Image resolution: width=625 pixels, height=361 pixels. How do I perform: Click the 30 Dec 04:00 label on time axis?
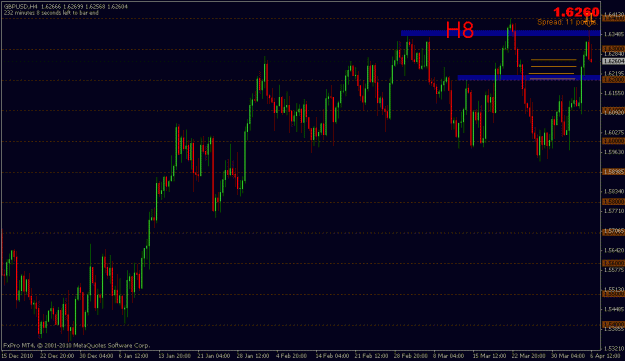96,355
